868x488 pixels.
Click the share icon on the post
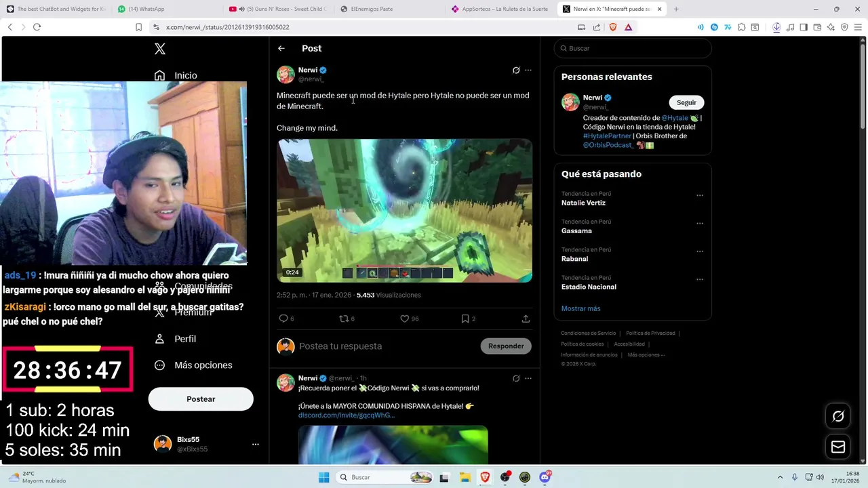coord(526,319)
